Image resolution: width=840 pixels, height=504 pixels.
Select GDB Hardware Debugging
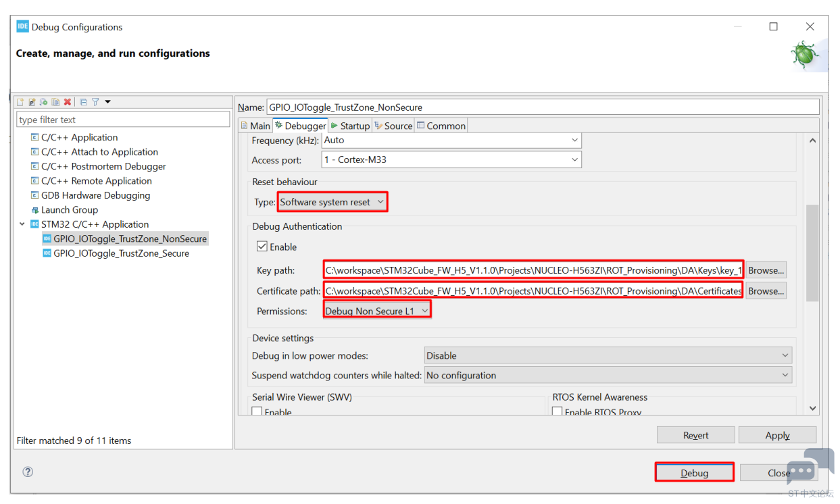point(91,195)
